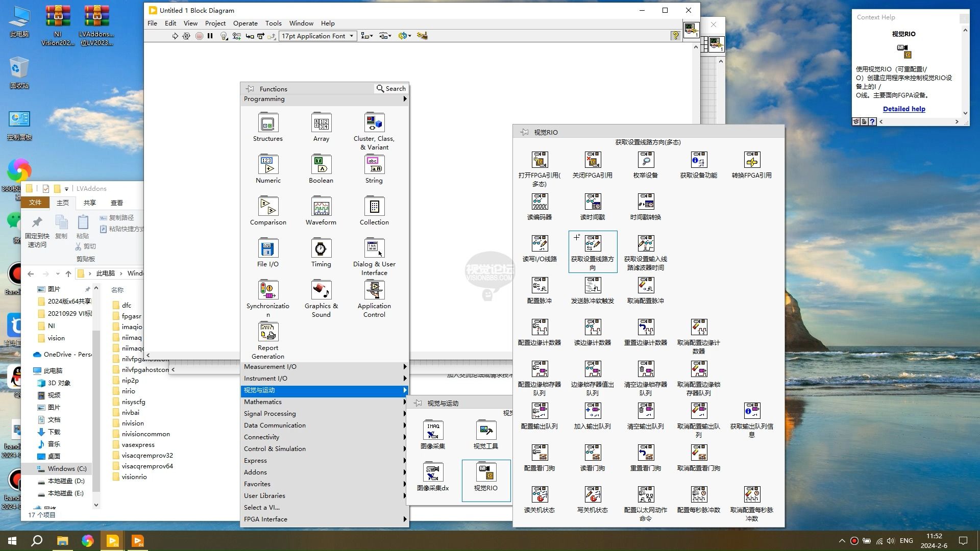Image resolution: width=980 pixels, height=551 pixels.
Task: Switch to the 共享 tab in File Explorer
Action: tap(89, 202)
